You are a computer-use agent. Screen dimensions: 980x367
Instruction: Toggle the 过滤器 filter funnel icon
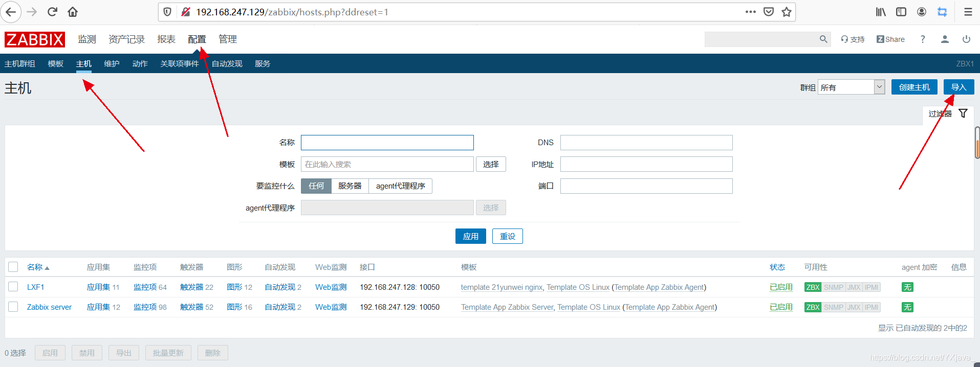click(x=963, y=113)
